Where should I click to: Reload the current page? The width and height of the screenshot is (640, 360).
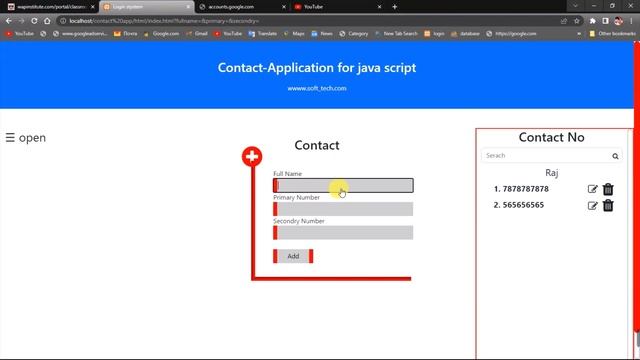tap(34, 21)
